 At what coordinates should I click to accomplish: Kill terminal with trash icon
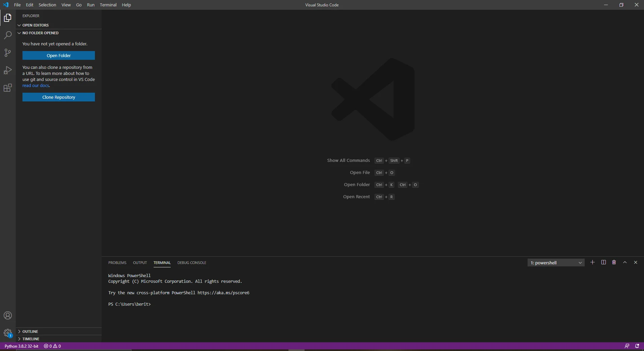pyautogui.click(x=614, y=262)
